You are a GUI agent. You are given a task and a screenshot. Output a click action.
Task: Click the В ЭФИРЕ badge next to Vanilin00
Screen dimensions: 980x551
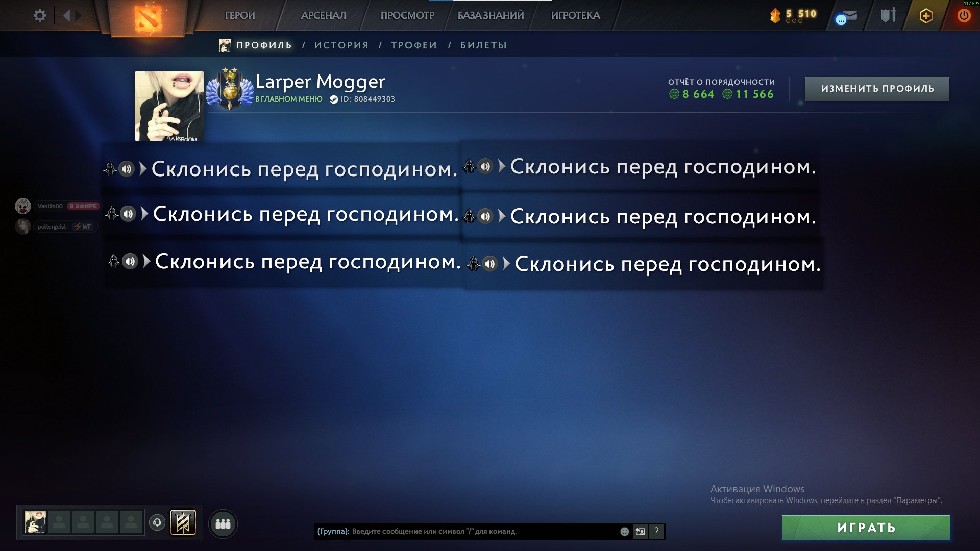pos(83,206)
